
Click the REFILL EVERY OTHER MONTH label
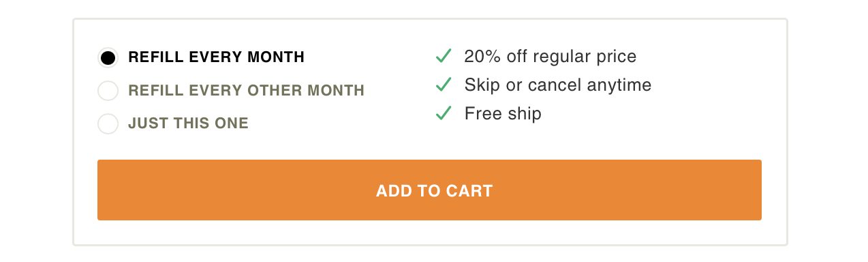247,90
